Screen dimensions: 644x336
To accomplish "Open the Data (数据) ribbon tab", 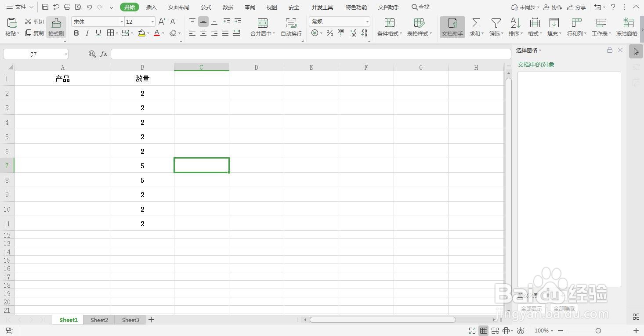I will [x=228, y=7].
